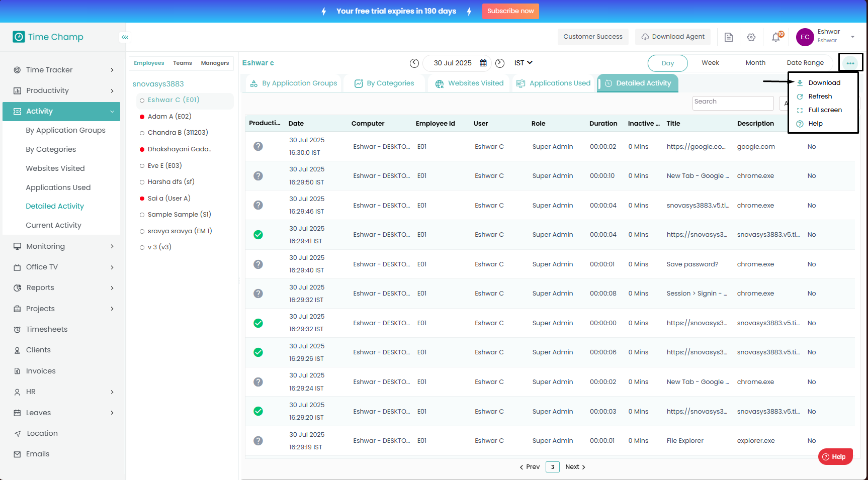Select employee Eve E (E03)
This screenshot has height=480, width=868.
pos(164,166)
